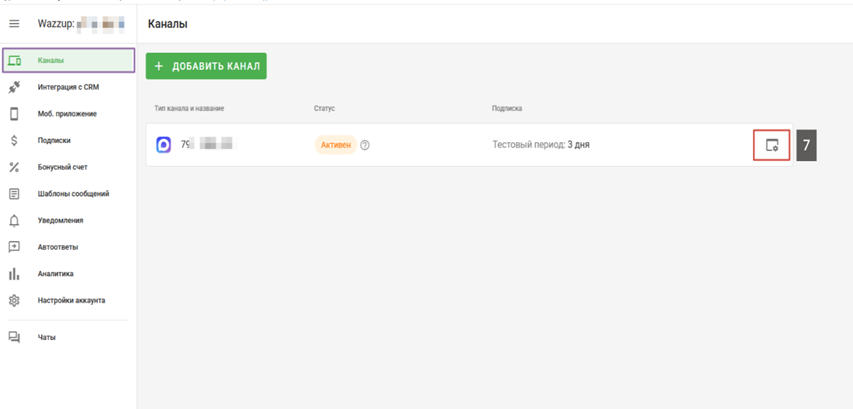Click the channel type logo icon
This screenshot has height=409, width=853.
tap(164, 145)
